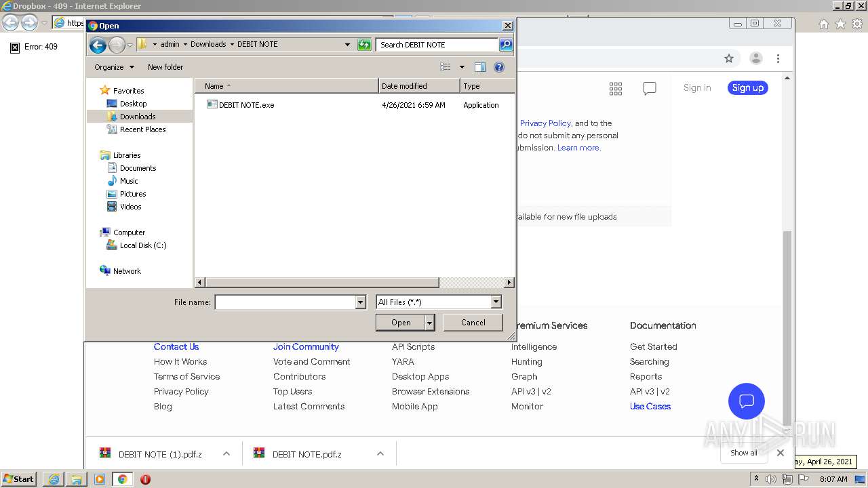Screen dimensions: 868x488
Task: Open the blue chat bubble widget
Action: (x=747, y=401)
